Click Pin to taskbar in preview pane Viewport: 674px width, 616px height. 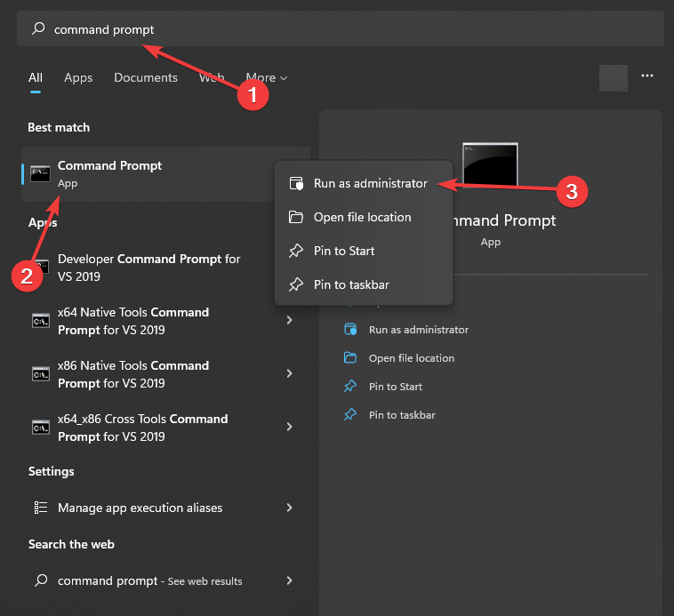(402, 415)
